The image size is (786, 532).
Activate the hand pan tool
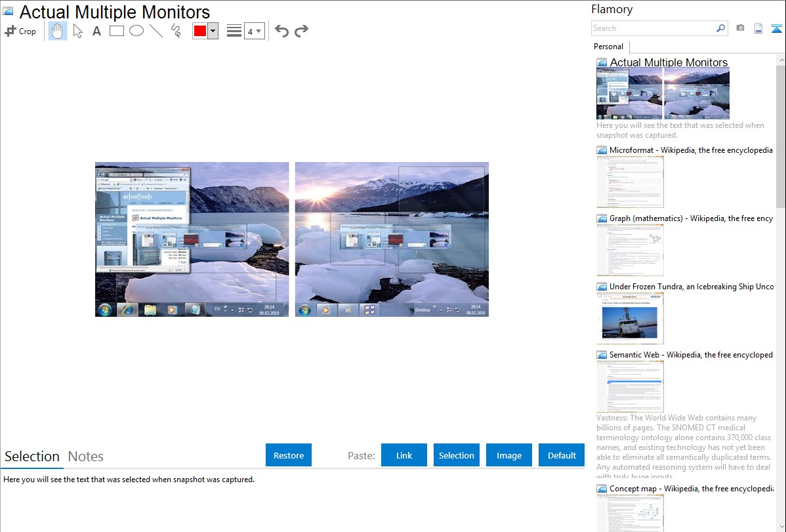point(58,31)
